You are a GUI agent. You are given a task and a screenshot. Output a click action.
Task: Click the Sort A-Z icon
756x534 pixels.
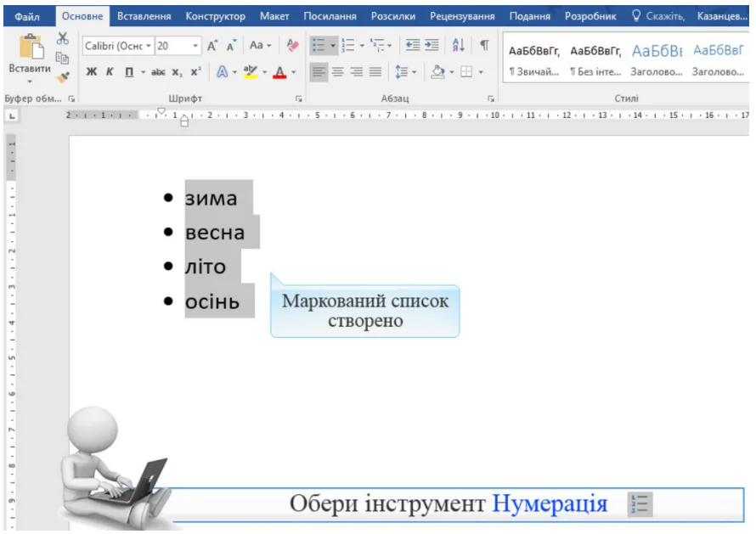click(458, 46)
